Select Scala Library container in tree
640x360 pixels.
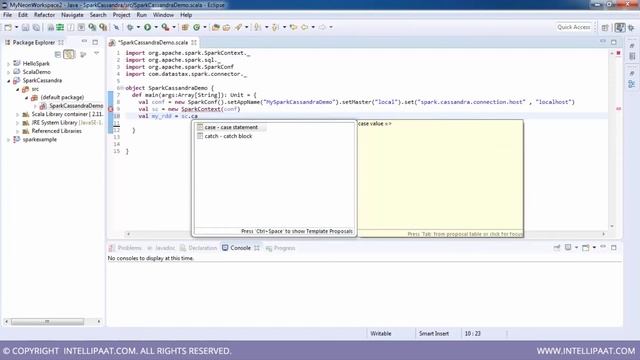tap(62, 114)
